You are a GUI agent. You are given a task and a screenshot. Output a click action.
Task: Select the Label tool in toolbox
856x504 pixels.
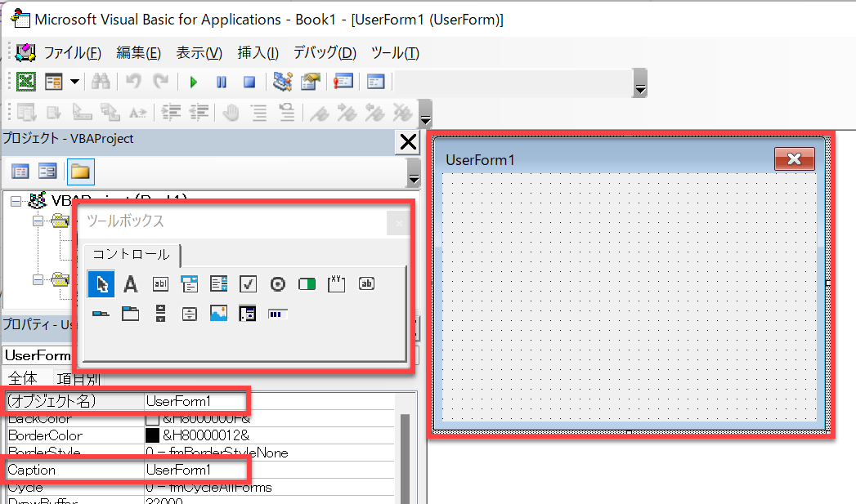131,284
